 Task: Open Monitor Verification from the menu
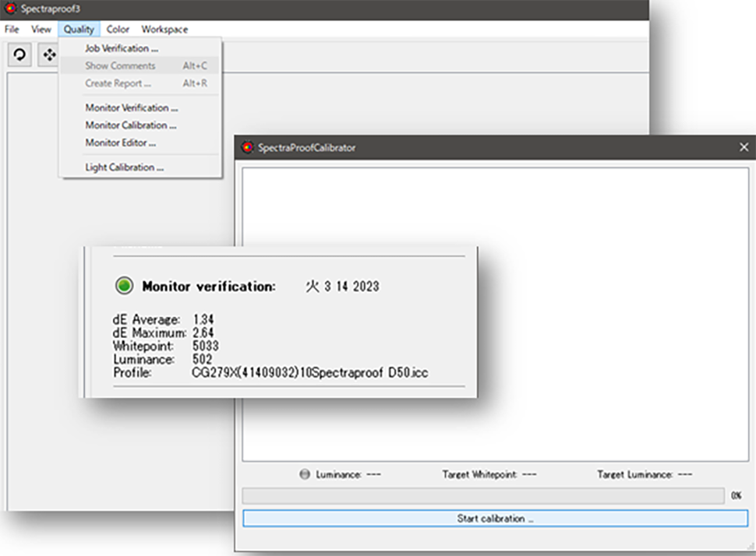[140, 108]
